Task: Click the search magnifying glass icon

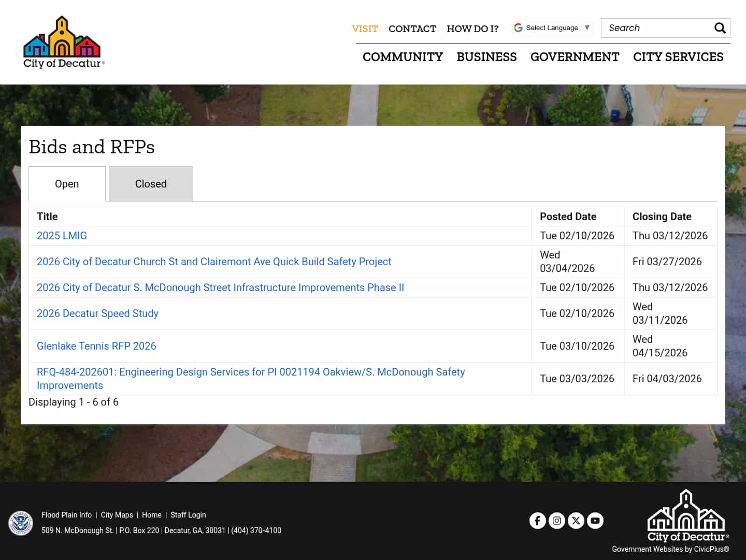Action: [x=720, y=28]
